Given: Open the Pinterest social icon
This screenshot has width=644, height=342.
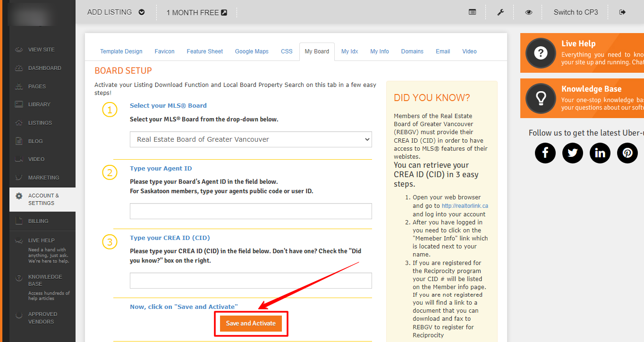Looking at the screenshot, I should (627, 153).
